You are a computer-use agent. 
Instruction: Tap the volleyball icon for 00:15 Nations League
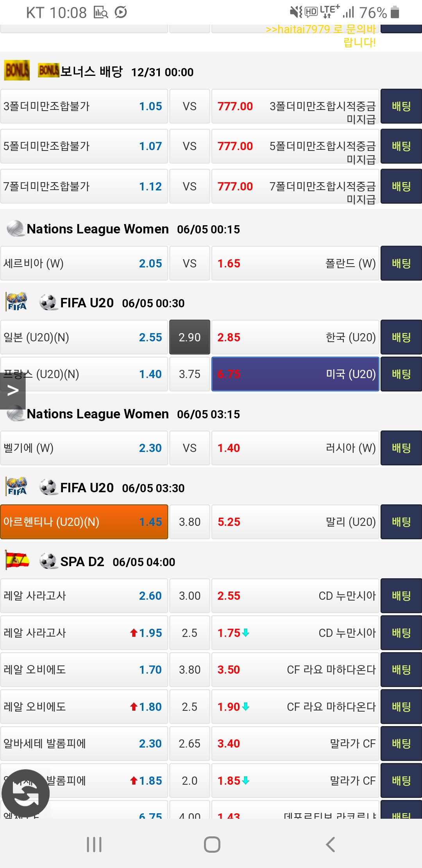click(16, 229)
